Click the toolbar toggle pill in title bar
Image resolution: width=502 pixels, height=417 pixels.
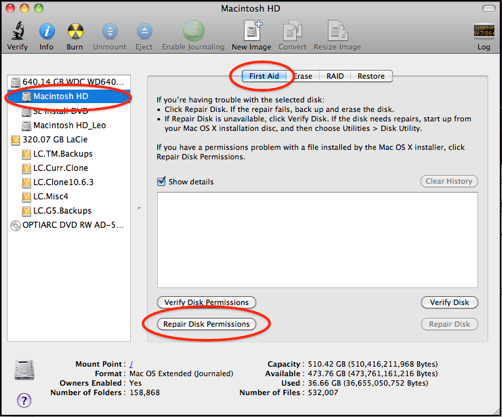pyautogui.click(x=489, y=8)
